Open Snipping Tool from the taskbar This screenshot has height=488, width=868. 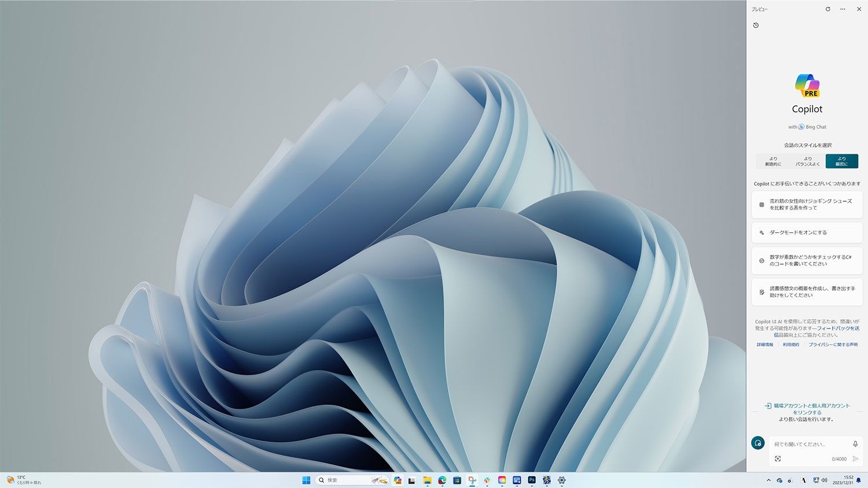click(471, 480)
